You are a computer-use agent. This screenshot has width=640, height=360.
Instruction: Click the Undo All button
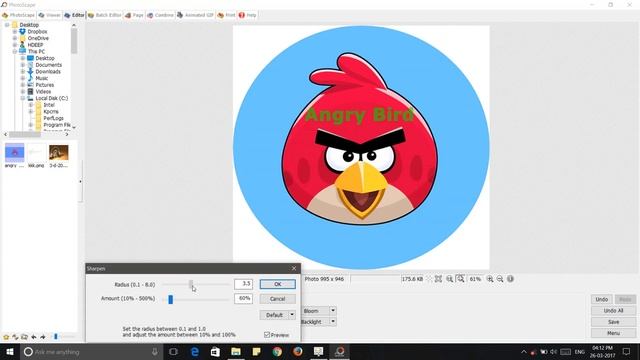click(x=613, y=311)
